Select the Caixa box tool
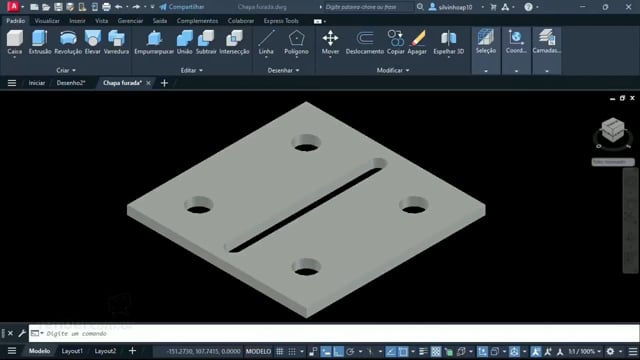The image size is (640, 360). click(x=15, y=42)
